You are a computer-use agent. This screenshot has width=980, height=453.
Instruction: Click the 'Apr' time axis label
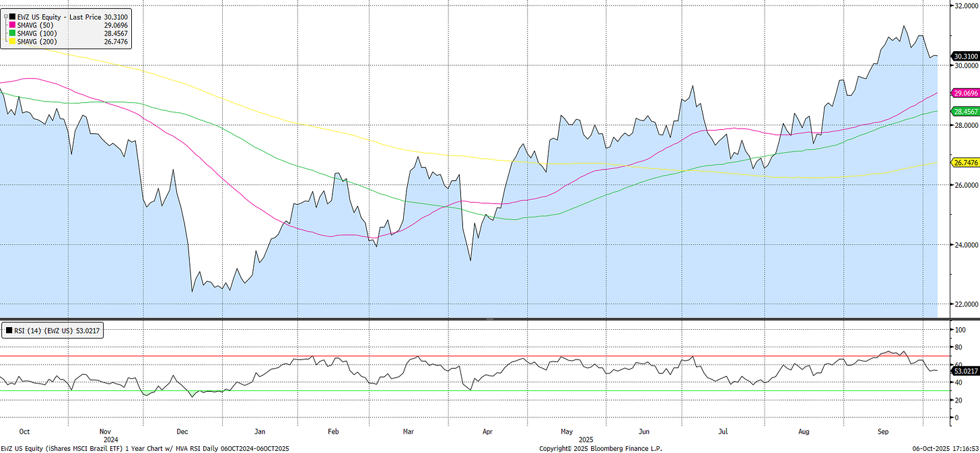[x=487, y=431]
